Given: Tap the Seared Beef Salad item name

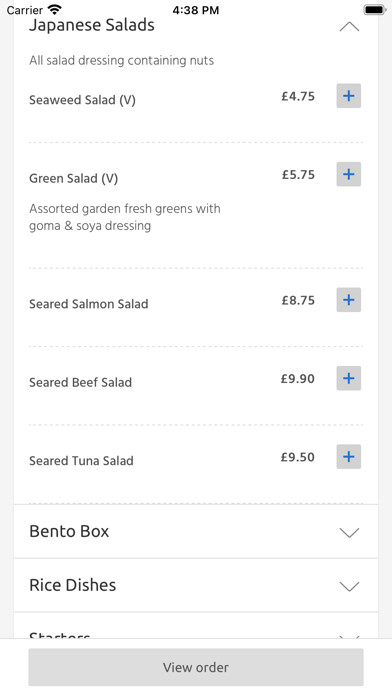Looking at the screenshot, I should 81,383.
